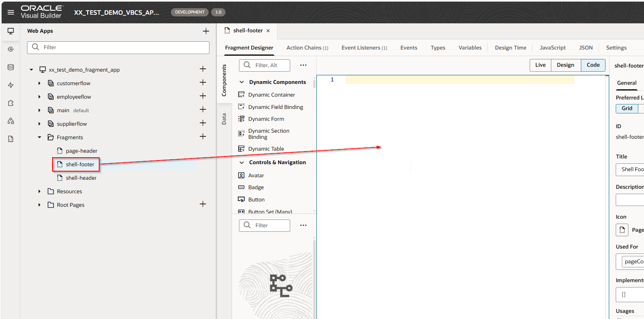The width and height of the screenshot is (644, 319).
Task: Switch editor to Design mode
Action: (565, 65)
